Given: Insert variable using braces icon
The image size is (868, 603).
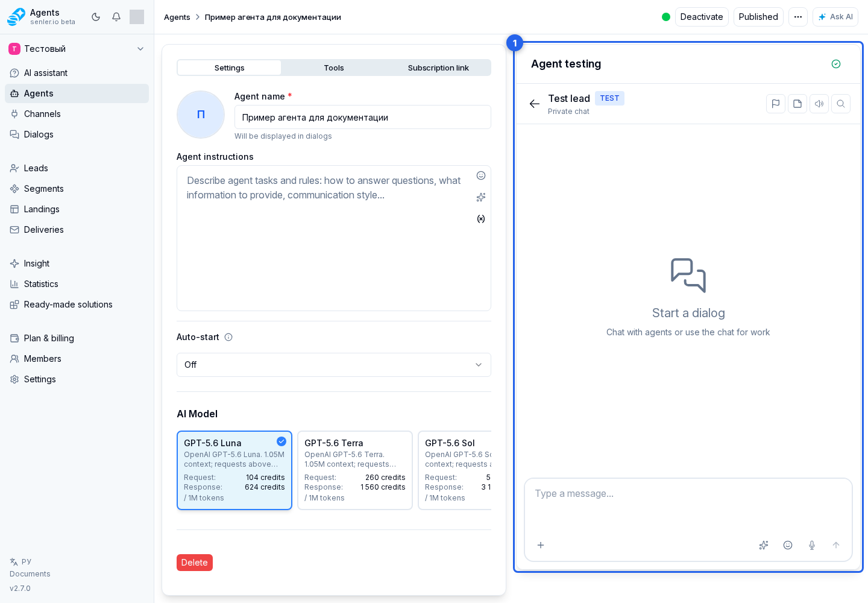Looking at the screenshot, I should coord(481,219).
